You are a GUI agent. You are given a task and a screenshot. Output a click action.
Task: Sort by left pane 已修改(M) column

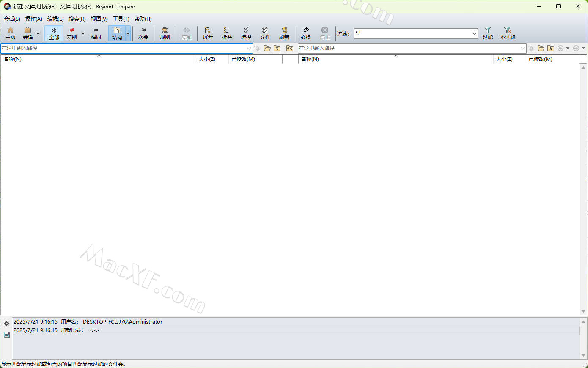(255, 59)
